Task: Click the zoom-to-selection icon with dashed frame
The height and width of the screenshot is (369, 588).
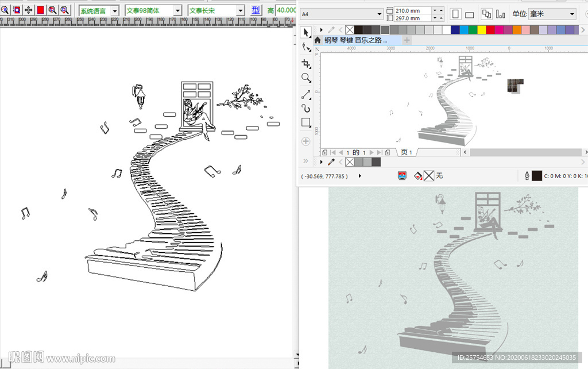Action: tap(17, 10)
